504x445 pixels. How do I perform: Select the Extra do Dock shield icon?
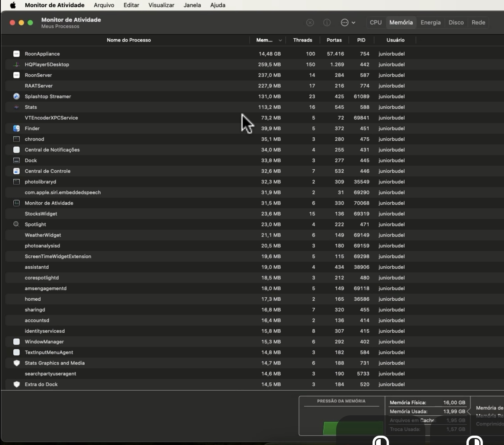[x=16, y=384]
